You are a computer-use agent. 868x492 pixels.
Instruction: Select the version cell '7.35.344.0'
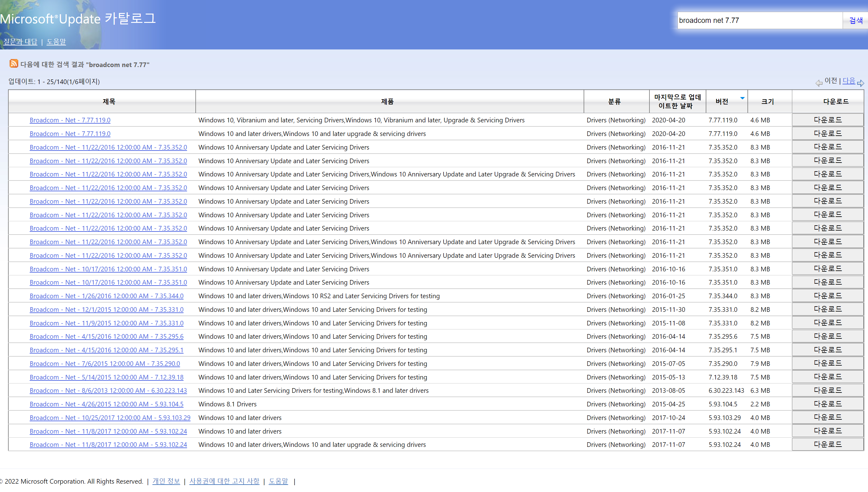pos(723,296)
